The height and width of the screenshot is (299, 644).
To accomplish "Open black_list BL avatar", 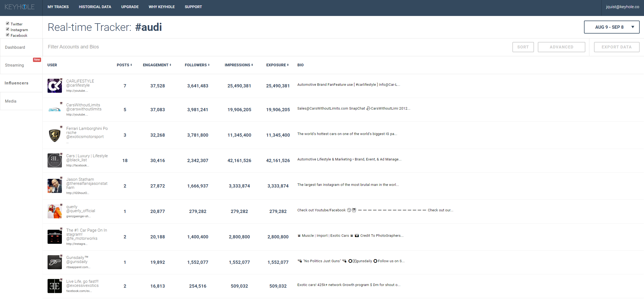I will click(55, 160).
